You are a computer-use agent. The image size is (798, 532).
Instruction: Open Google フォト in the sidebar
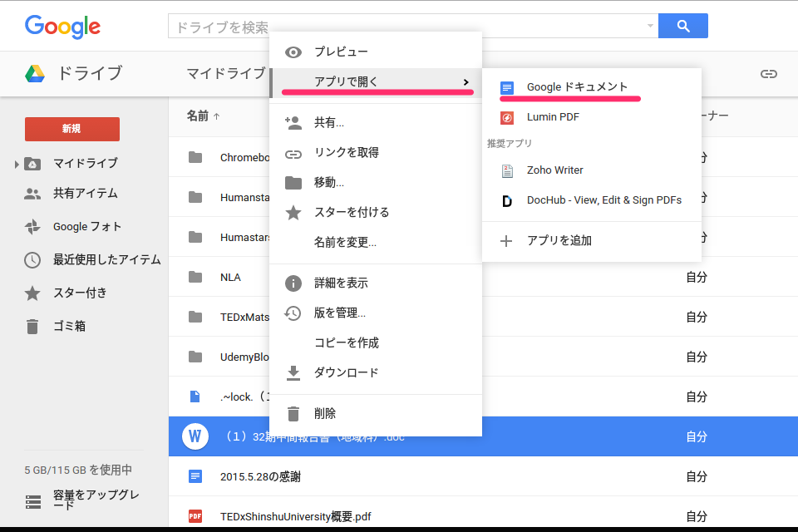87,227
